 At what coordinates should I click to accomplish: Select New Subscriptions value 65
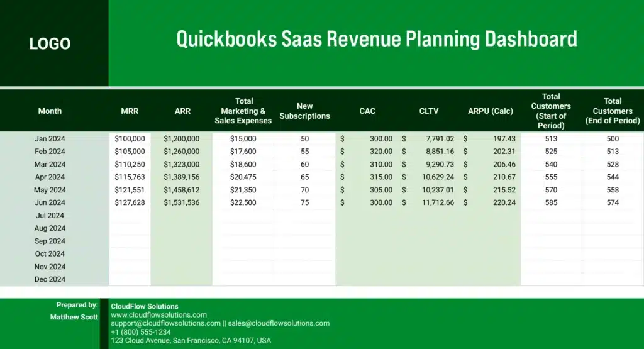point(305,177)
